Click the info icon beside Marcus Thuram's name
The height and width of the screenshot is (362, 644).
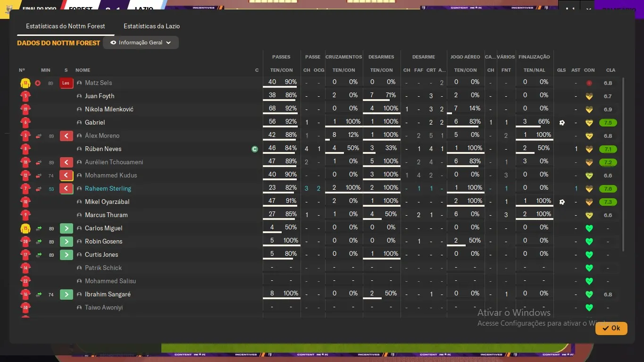click(x=79, y=215)
